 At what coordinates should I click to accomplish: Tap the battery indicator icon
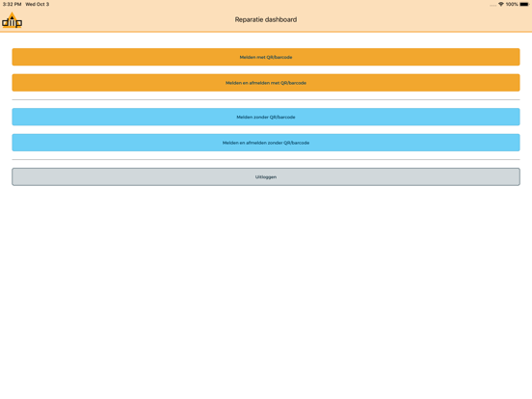tap(524, 4)
